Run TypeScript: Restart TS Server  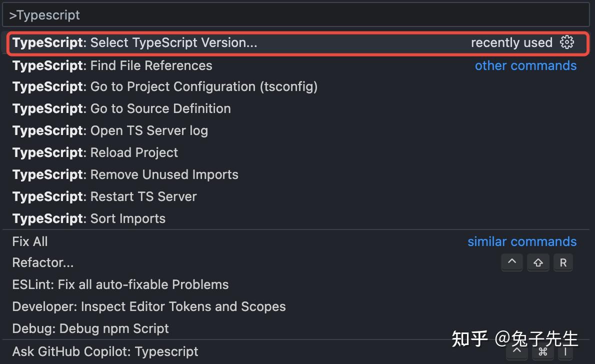(104, 197)
